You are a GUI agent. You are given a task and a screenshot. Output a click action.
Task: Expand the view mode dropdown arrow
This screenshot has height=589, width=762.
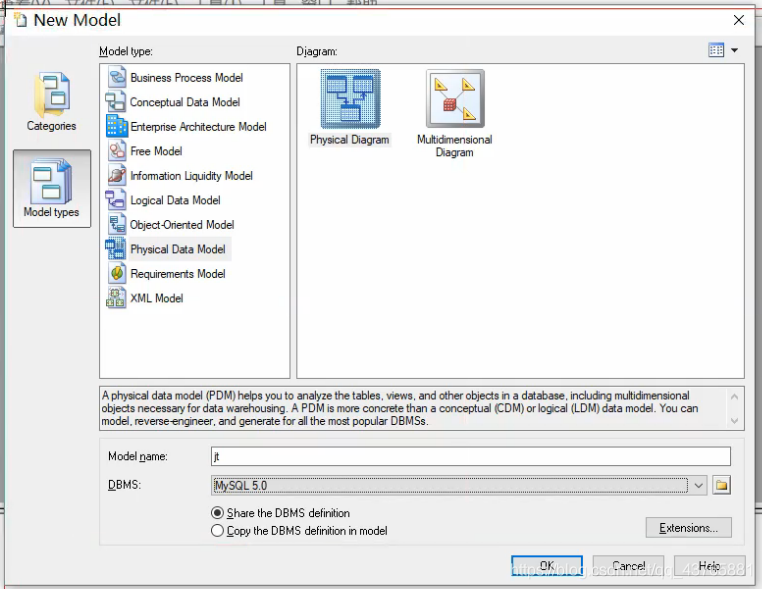point(734,51)
